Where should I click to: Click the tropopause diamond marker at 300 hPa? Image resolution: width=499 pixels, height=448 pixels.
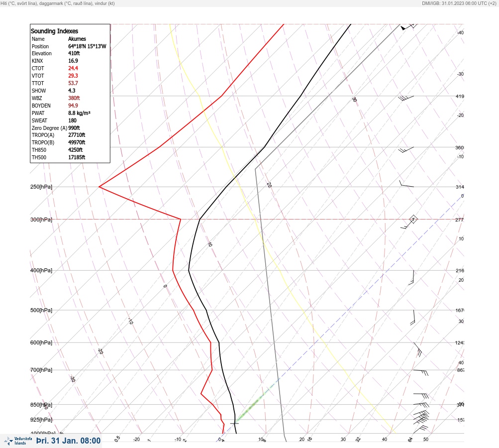tap(413, 220)
